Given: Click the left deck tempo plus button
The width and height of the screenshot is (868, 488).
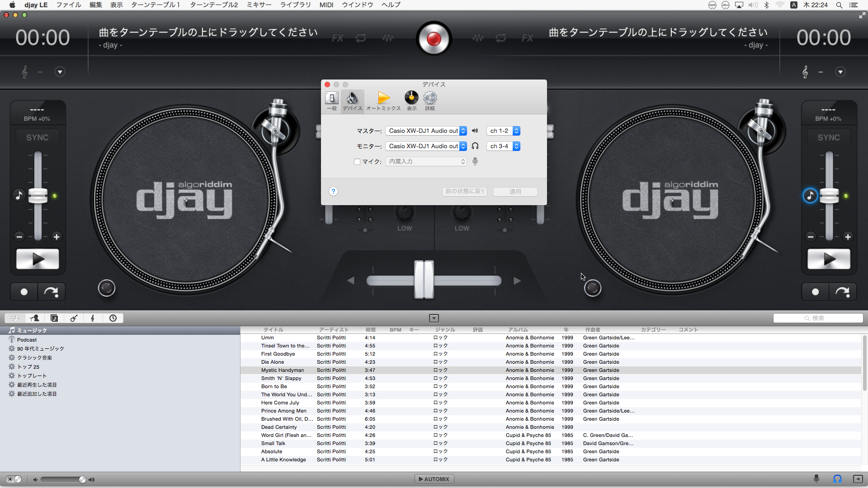Looking at the screenshot, I should (57, 237).
